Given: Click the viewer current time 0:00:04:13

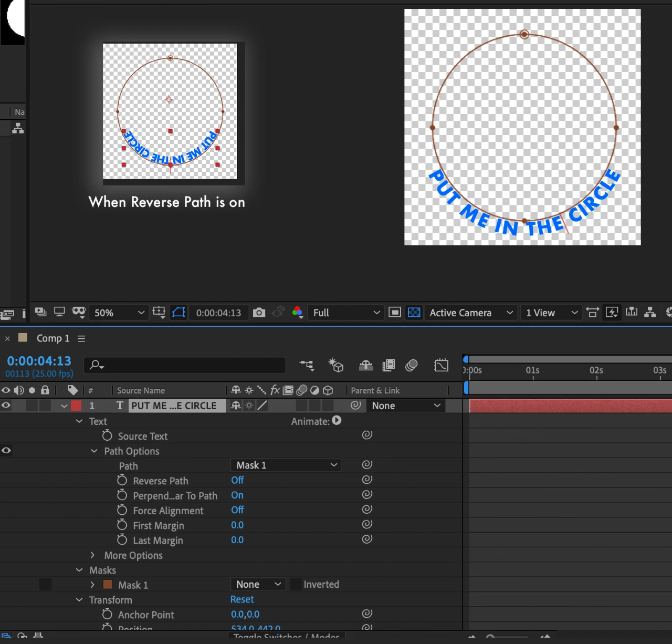Looking at the screenshot, I should pyautogui.click(x=218, y=313).
